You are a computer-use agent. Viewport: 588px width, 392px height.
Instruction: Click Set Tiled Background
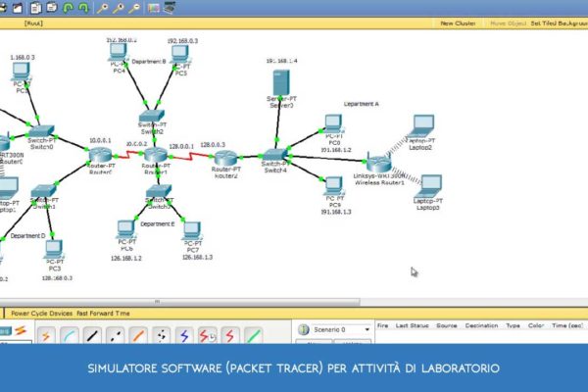pyautogui.click(x=559, y=24)
